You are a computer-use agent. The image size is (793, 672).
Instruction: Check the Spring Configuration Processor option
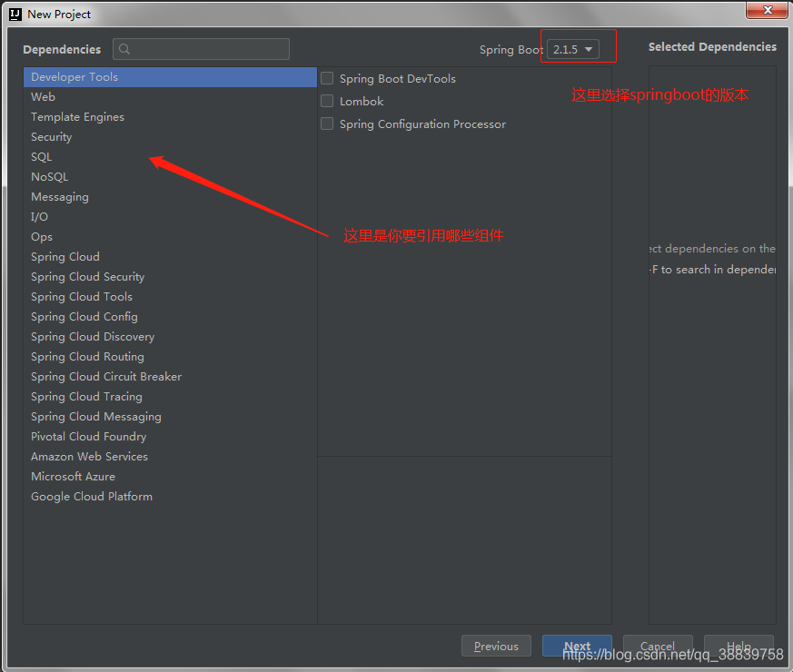pos(327,124)
